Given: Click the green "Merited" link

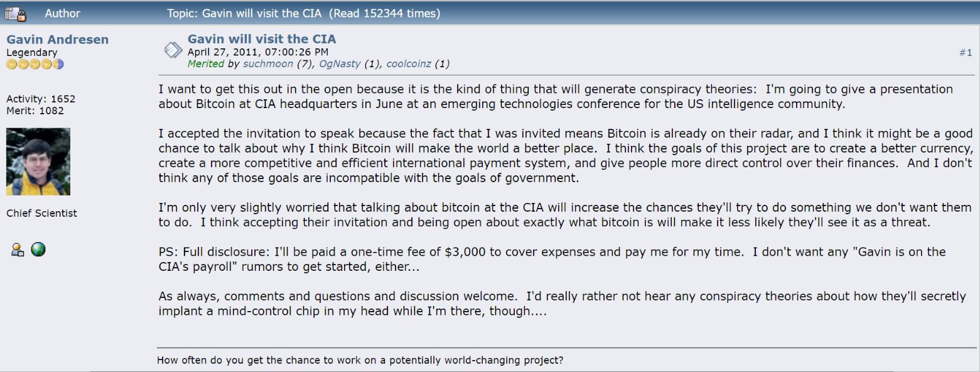Looking at the screenshot, I should [205, 63].
